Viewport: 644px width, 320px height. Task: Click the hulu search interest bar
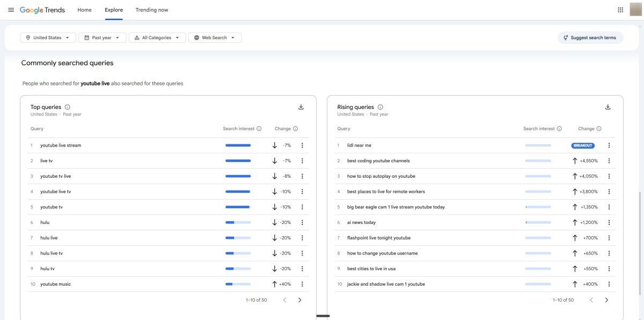coord(238,222)
